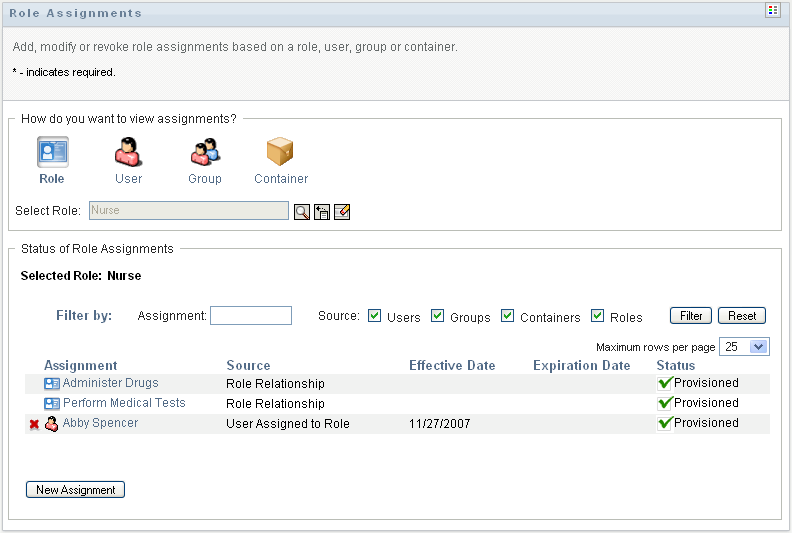Open the Maximum rows per page dropdown
The width and height of the screenshot is (792, 533).
745,346
